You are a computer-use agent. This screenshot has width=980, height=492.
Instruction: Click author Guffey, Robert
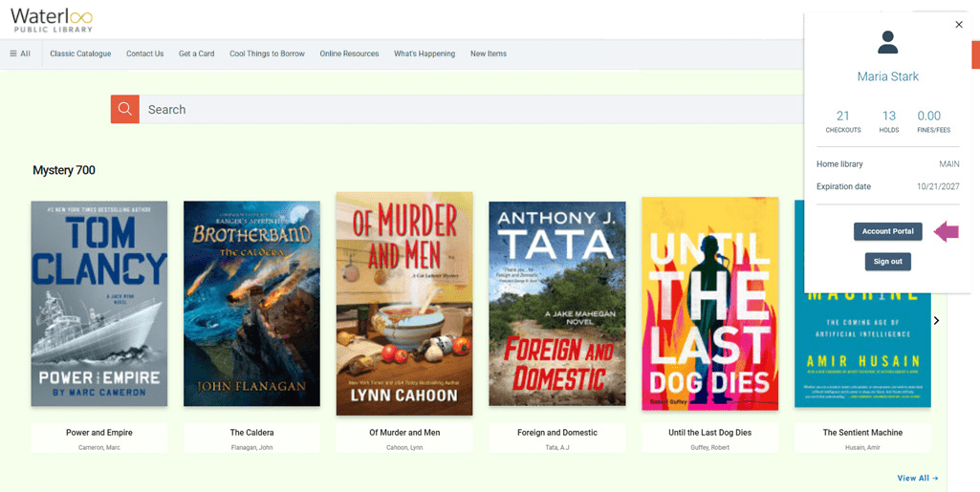pyautogui.click(x=710, y=447)
